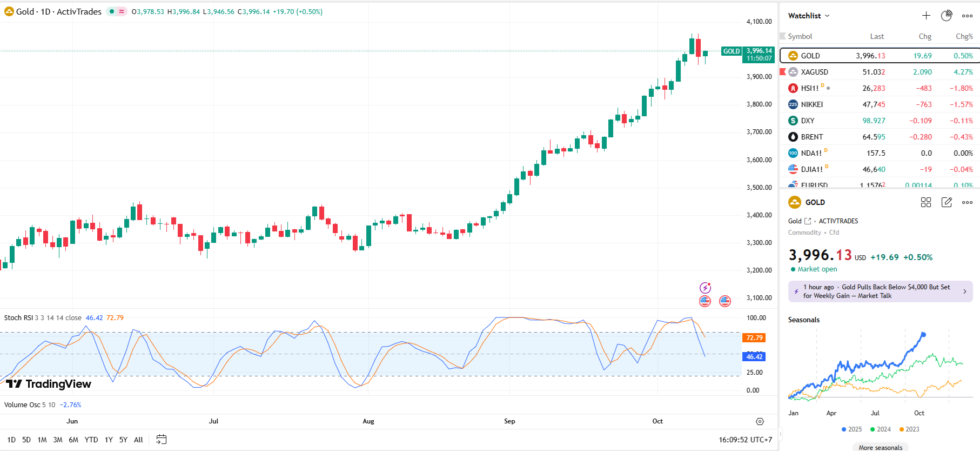Add a symbol to the watchlist with plus icon

pyautogui.click(x=926, y=16)
